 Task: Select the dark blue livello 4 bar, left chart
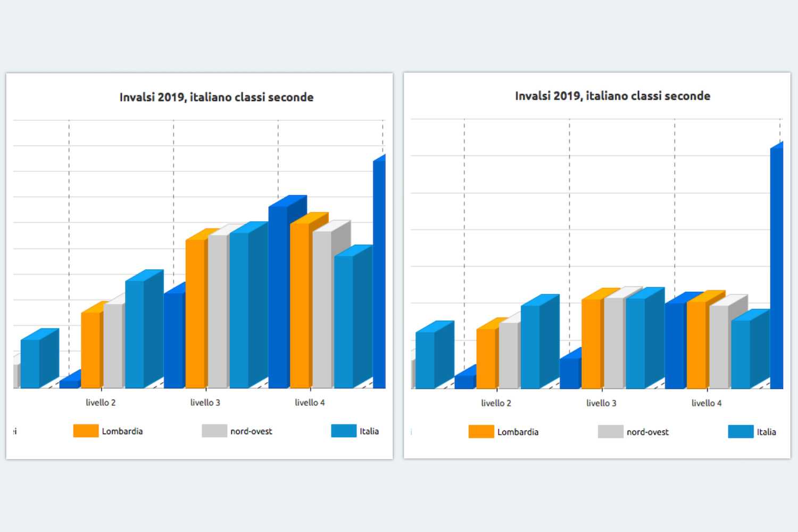tap(278, 298)
